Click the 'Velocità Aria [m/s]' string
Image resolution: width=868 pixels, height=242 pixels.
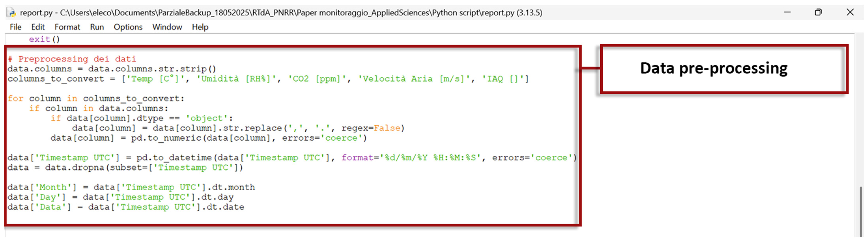point(414,79)
